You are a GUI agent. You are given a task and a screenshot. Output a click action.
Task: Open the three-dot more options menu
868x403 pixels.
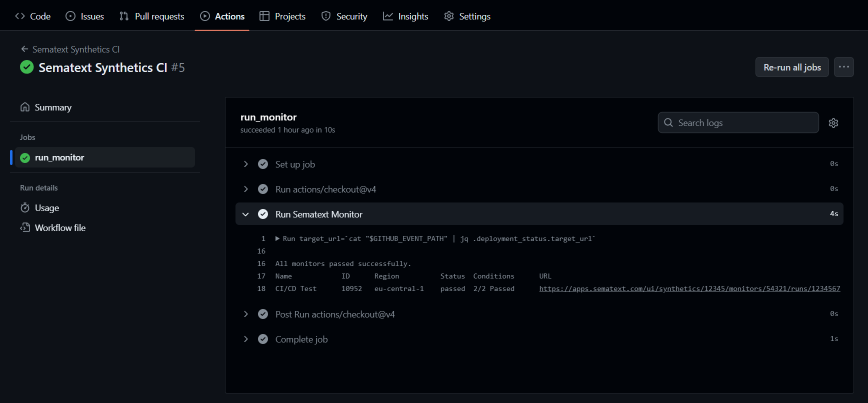(844, 67)
